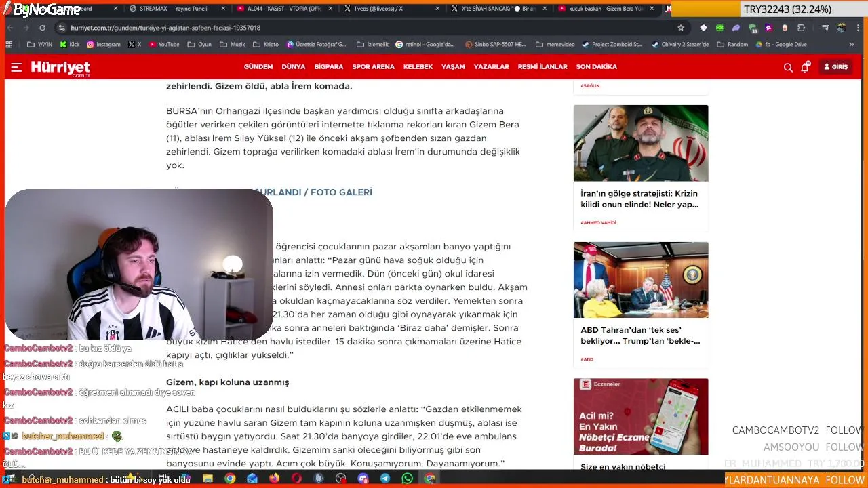This screenshot has height=488, width=868.
Task: Open the Chrome three-dot menu
Action: pos(858,28)
